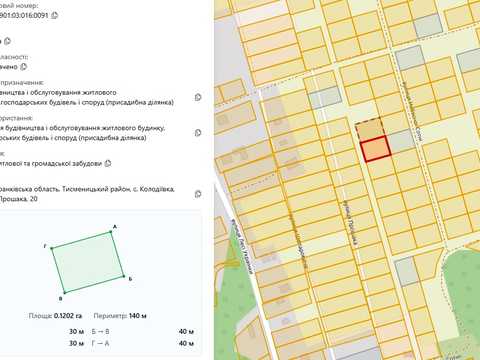Viewport: 480px width, 360px height.
Task: Click the perimeter value '140 м'
Action: pyautogui.click(x=138, y=316)
